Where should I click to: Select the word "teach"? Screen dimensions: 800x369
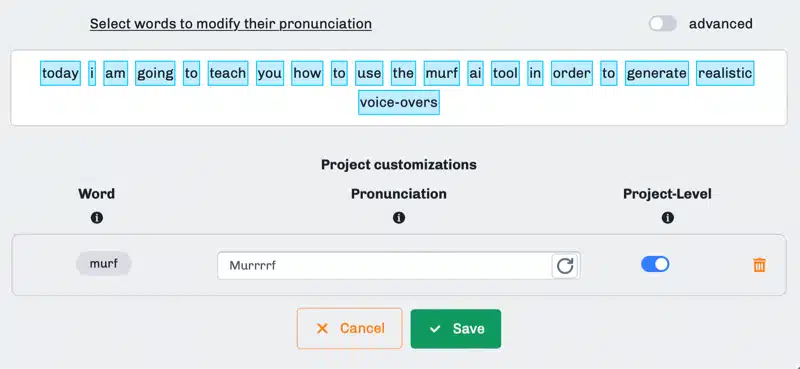click(x=228, y=73)
